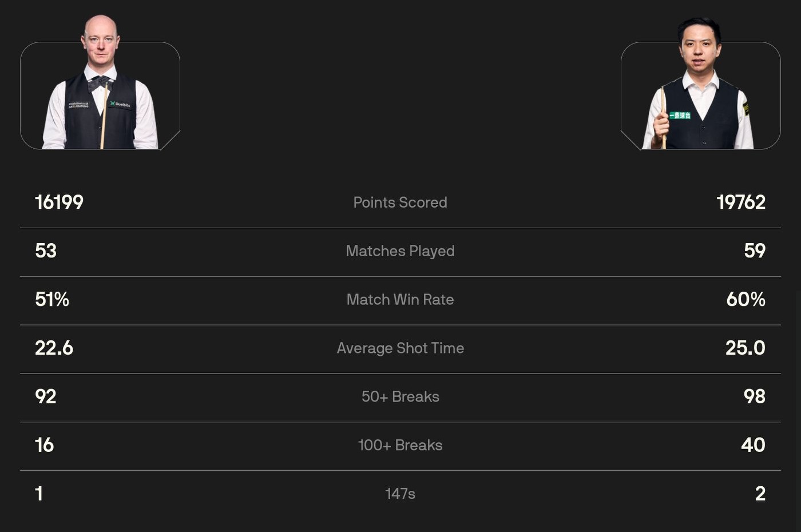Click the 59 matches played value
Screen dimensions: 801x532
coord(754,251)
